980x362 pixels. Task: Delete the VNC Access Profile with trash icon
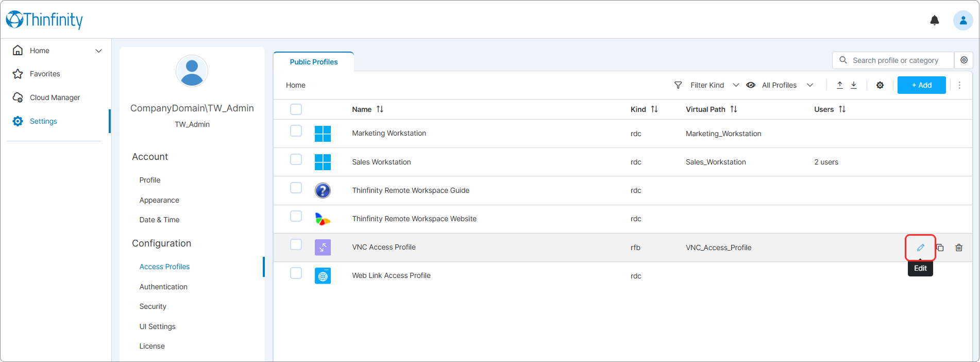[x=959, y=248]
